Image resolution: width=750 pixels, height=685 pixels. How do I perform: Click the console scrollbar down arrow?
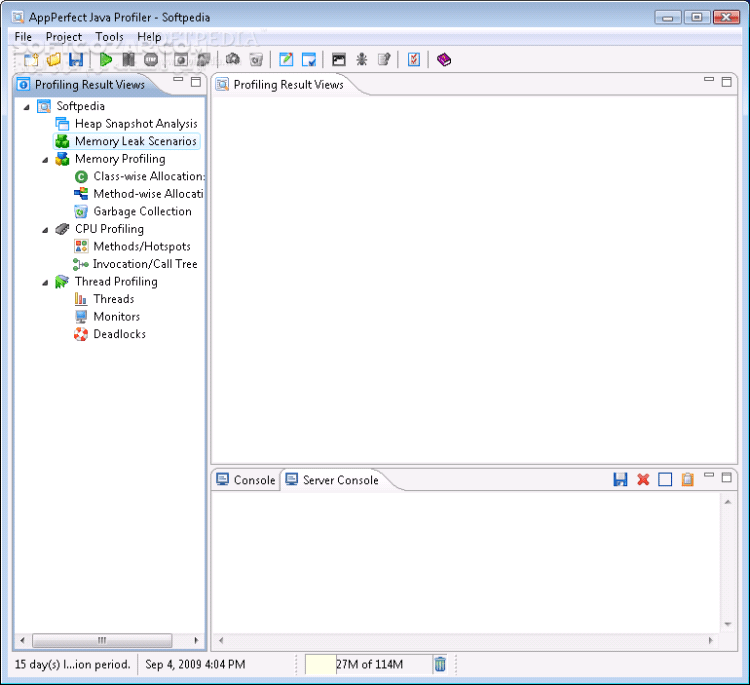tap(728, 624)
